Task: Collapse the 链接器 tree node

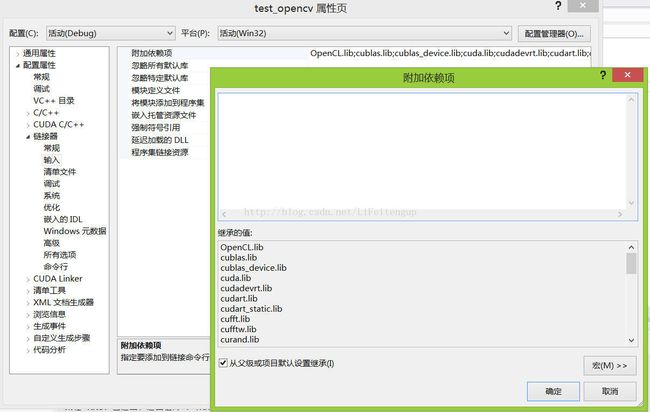Action: coord(26,136)
